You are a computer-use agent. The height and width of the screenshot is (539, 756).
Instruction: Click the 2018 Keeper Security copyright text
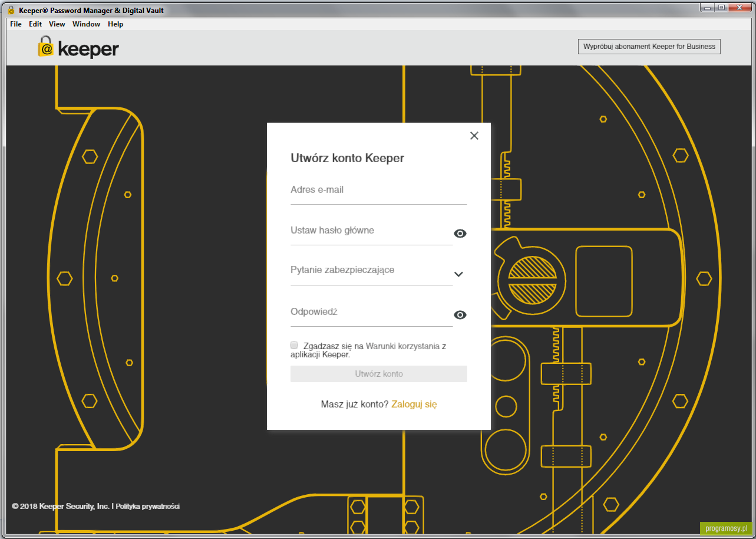tap(61, 506)
